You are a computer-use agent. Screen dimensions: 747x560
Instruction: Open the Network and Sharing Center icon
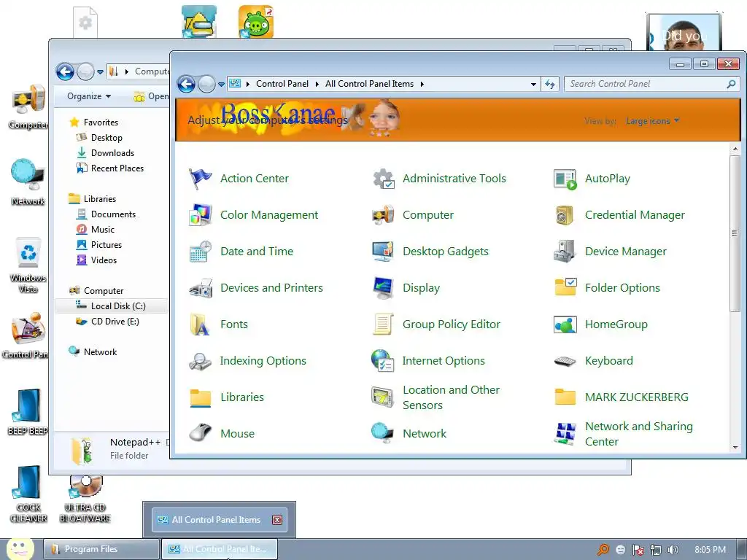coord(565,434)
